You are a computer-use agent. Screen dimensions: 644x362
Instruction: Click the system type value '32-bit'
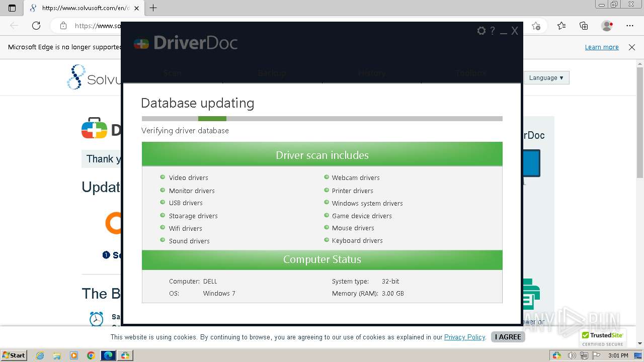coord(390,282)
